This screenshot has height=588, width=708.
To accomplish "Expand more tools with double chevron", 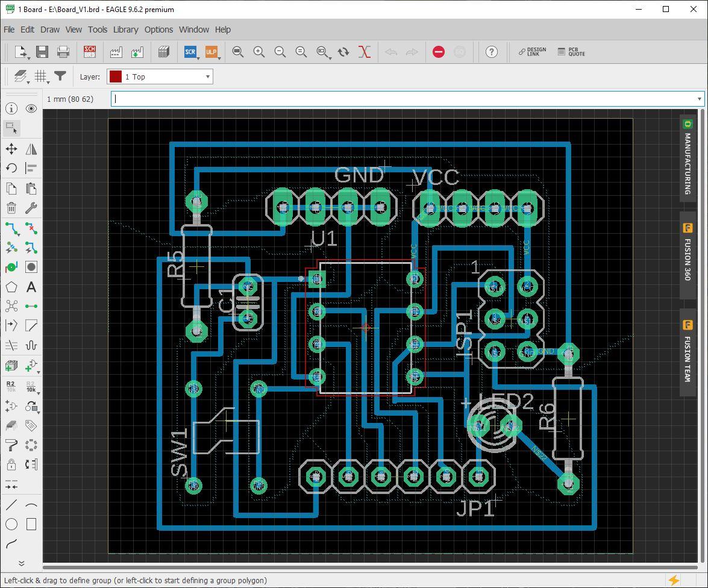I will click(x=21, y=563).
